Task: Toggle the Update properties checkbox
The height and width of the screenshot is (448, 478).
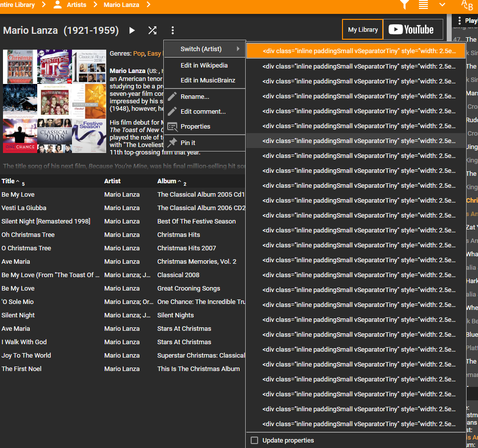Action: pyautogui.click(x=255, y=441)
